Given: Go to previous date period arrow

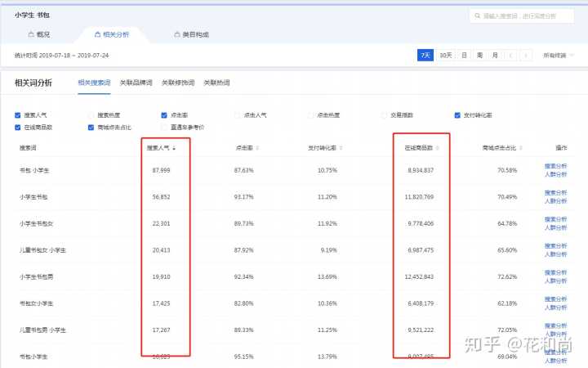Looking at the screenshot, I should coord(512,55).
